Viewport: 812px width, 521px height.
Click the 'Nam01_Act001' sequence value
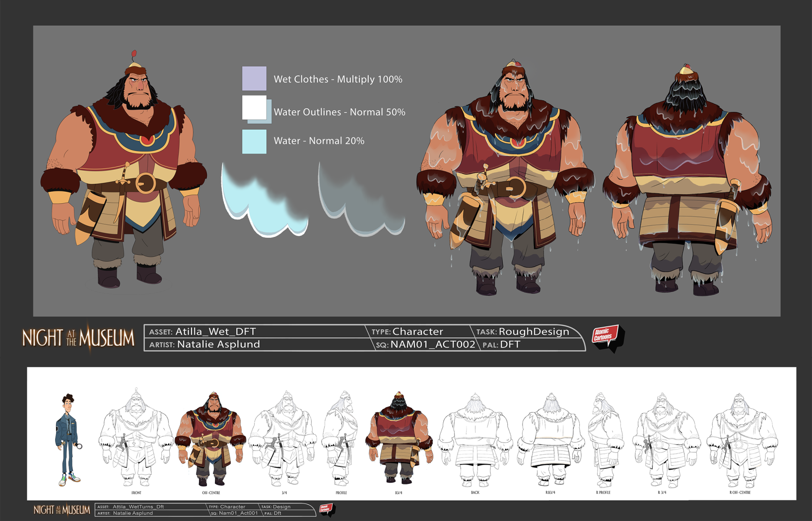coord(238,513)
